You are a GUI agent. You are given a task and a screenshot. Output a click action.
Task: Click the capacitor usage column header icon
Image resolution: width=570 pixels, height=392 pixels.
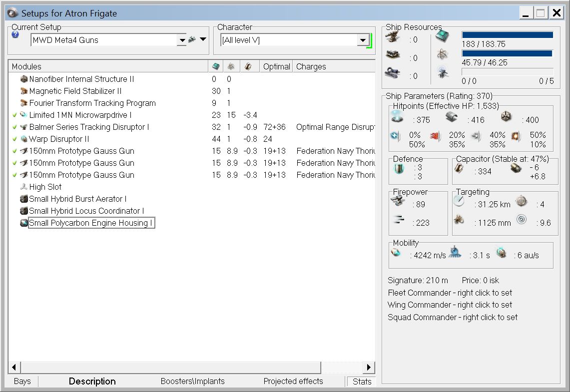pos(248,66)
